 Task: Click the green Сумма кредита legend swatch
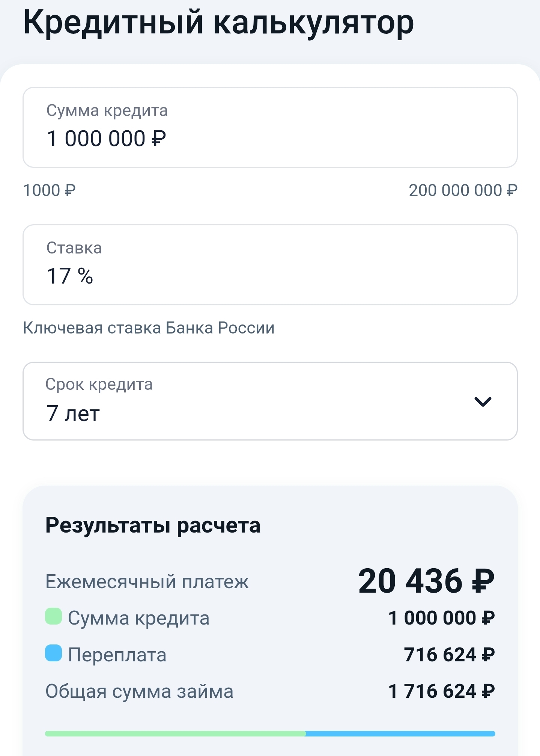(53, 616)
